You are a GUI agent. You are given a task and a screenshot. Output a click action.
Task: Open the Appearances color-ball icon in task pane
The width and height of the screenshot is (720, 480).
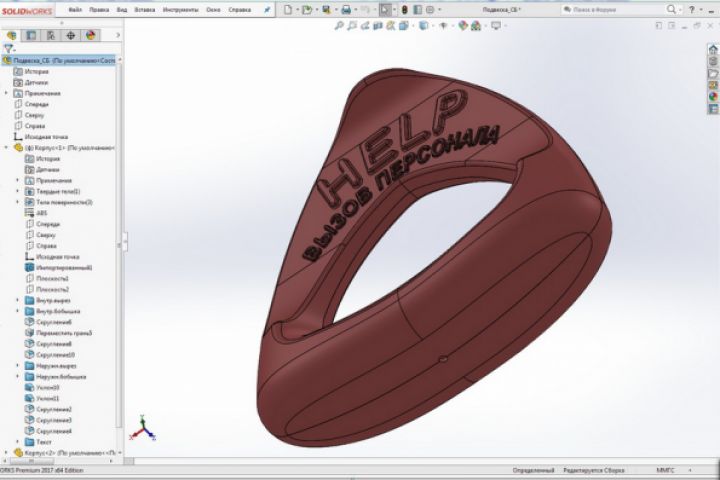click(x=713, y=97)
